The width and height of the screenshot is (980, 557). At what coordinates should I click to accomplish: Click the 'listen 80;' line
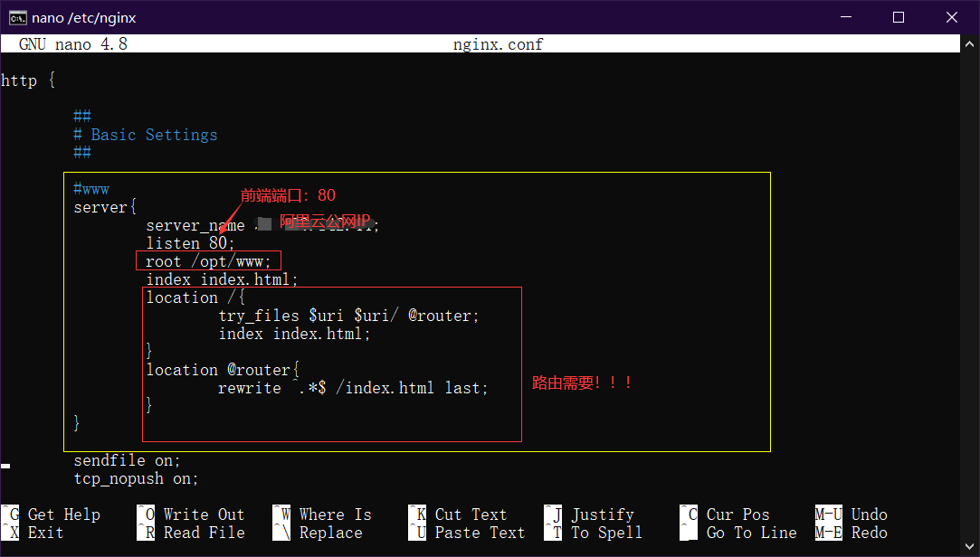[190, 243]
